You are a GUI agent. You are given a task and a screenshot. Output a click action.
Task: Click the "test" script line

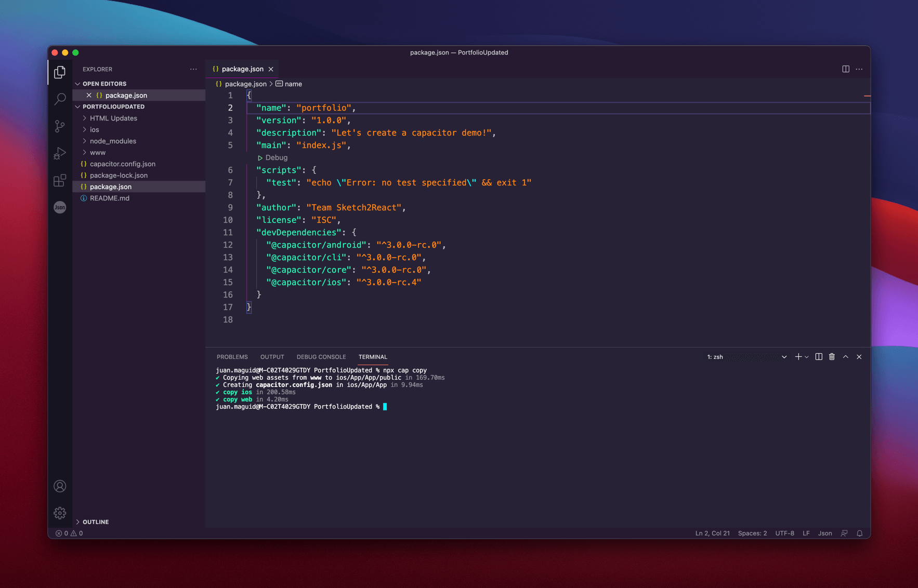(x=399, y=182)
